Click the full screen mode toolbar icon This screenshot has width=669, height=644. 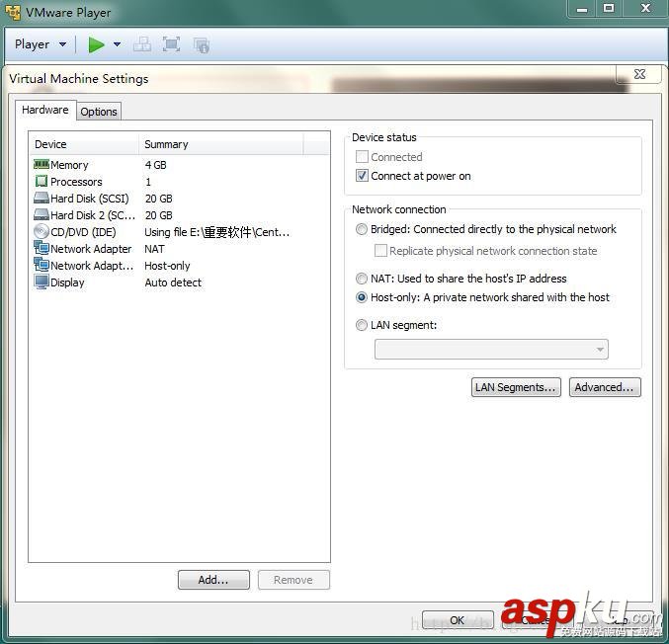tap(171, 44)
